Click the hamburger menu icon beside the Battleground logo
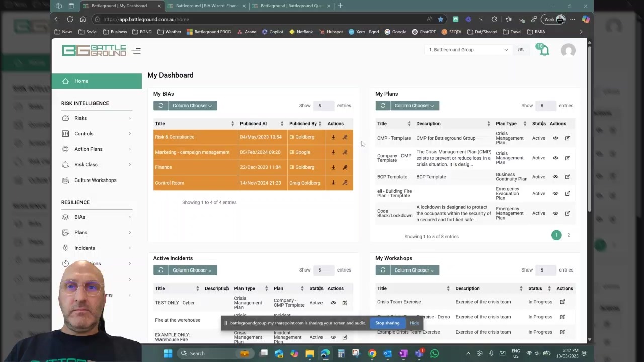Viewport: 644px width, 362px height. click(x=136, y=50)
